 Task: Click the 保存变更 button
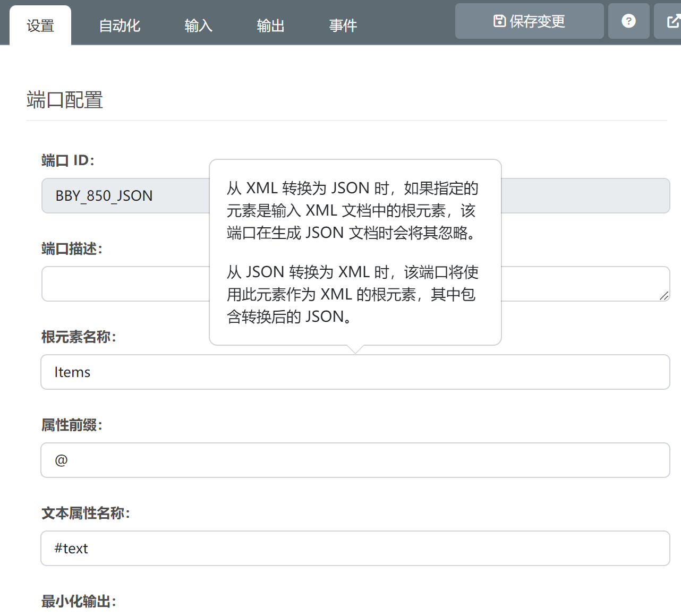tap(529, 21)
